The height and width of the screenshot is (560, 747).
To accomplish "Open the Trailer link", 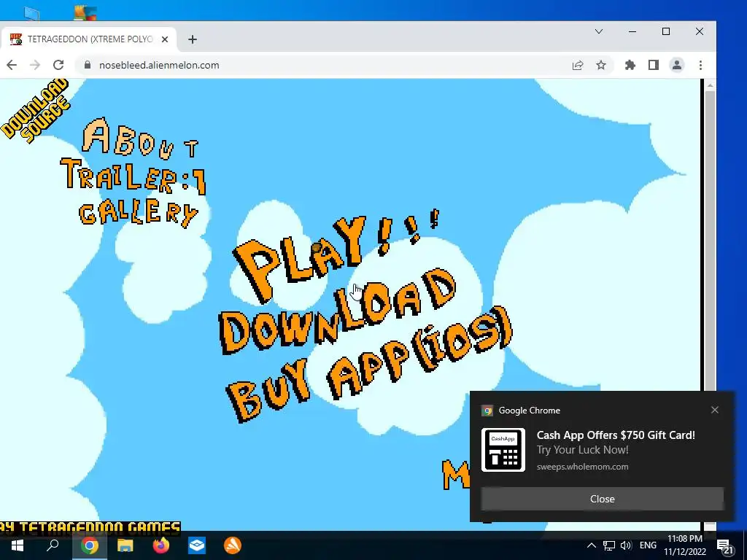I will [134, 176].
